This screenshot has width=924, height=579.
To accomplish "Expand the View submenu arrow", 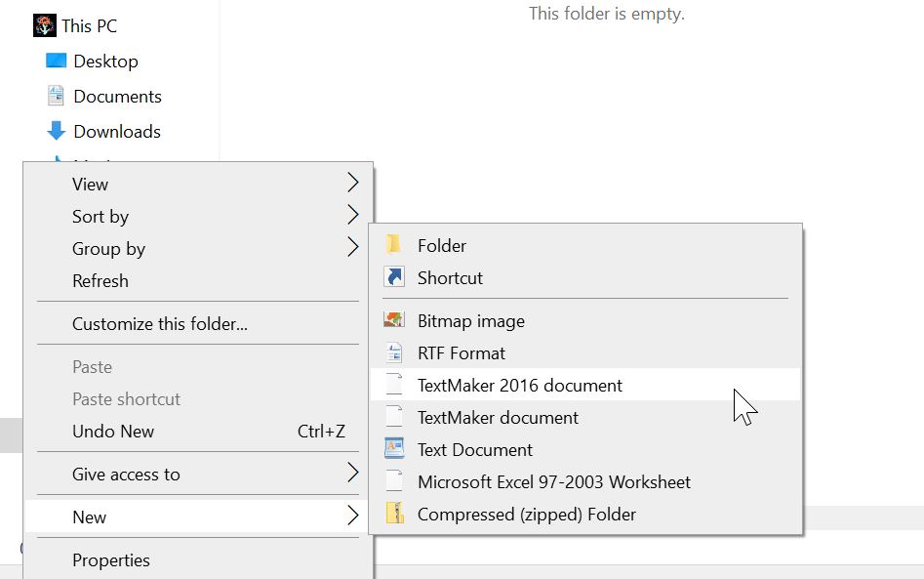I will 352,184.
